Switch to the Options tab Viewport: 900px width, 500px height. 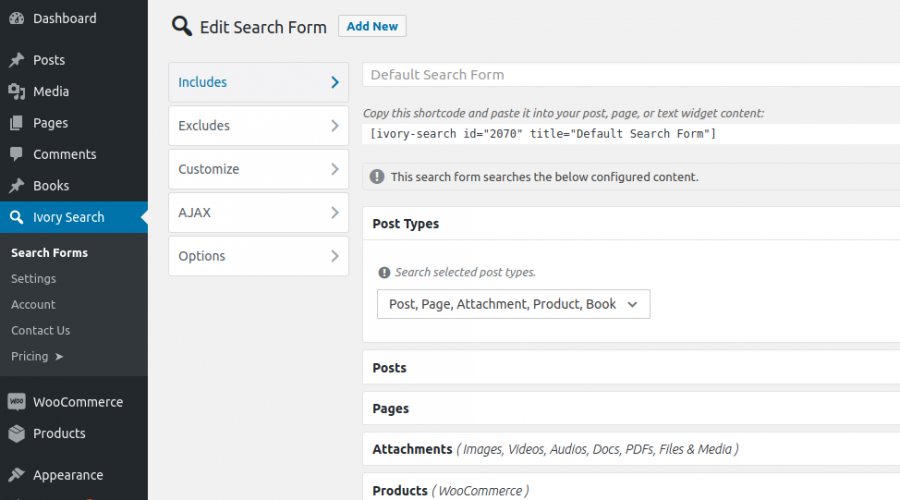pyautogui.click(x=258, y=256)
